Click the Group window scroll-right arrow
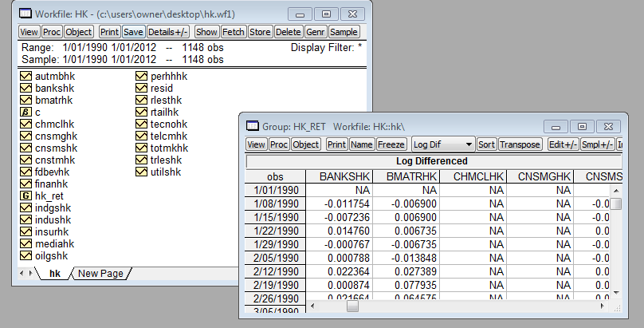This screenshot has width=644, height=328. (602, 306)
